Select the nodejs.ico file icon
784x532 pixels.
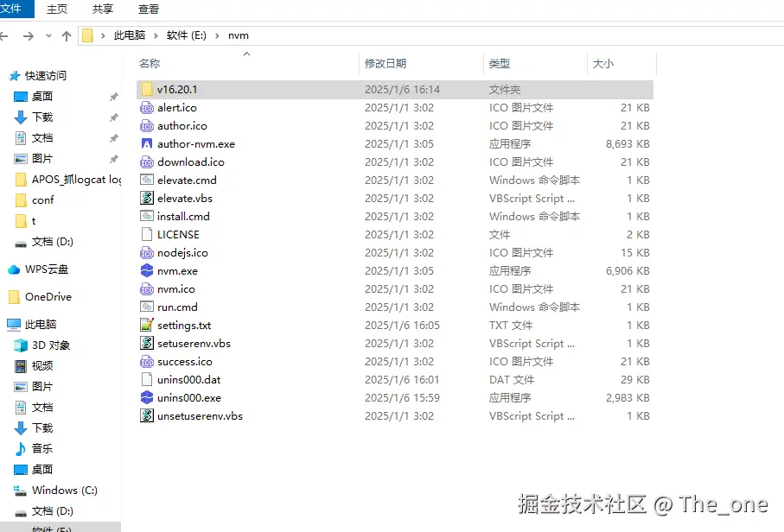coord(147,253)
